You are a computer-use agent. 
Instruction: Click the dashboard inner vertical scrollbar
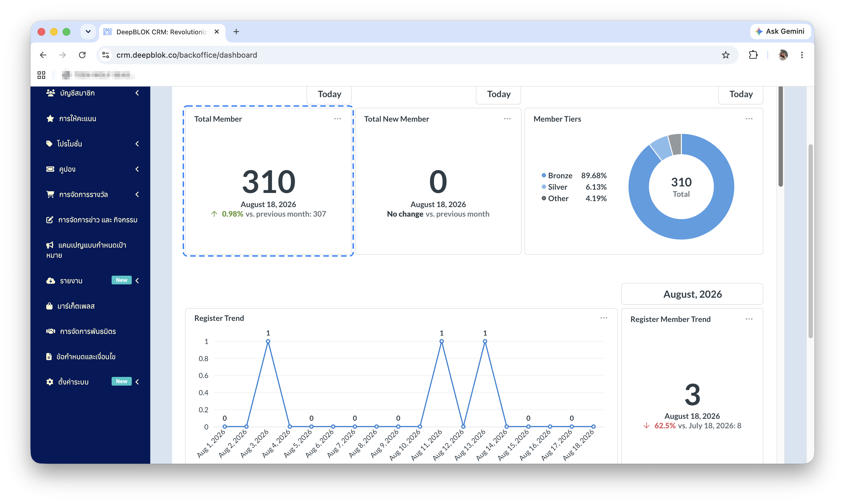(780, 137)
